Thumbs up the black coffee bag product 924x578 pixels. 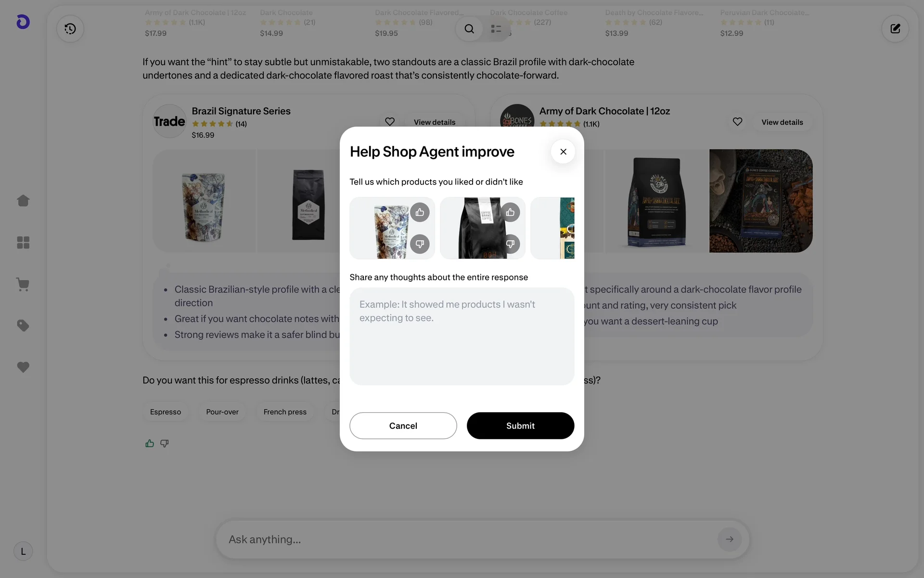click(510, 212)
